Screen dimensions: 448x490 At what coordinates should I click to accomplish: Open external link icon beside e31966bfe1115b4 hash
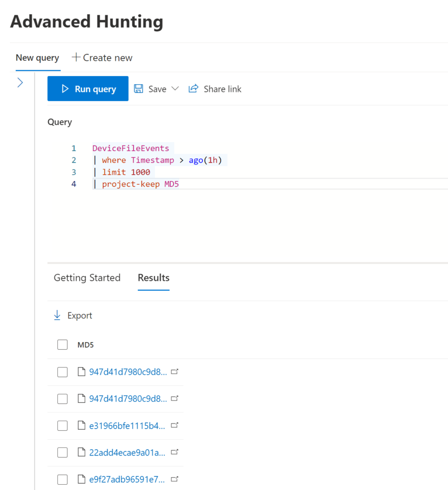(x=175, y=425)
